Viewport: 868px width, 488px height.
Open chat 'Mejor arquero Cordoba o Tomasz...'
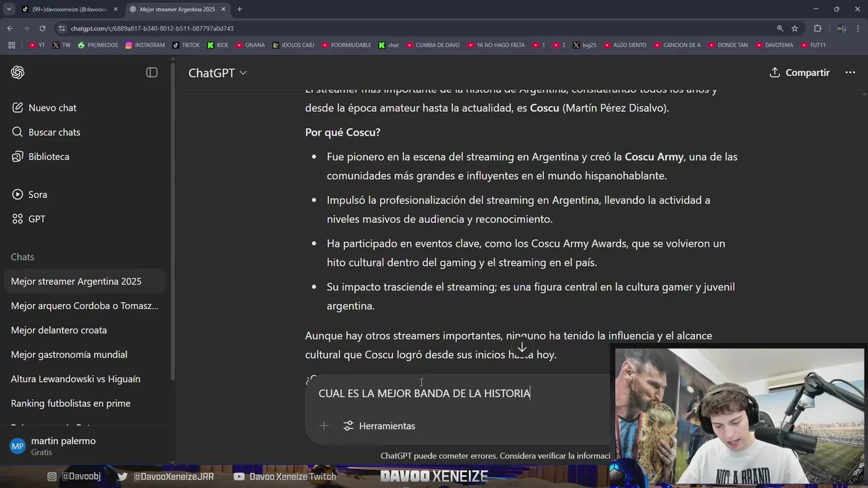(85, 306)
